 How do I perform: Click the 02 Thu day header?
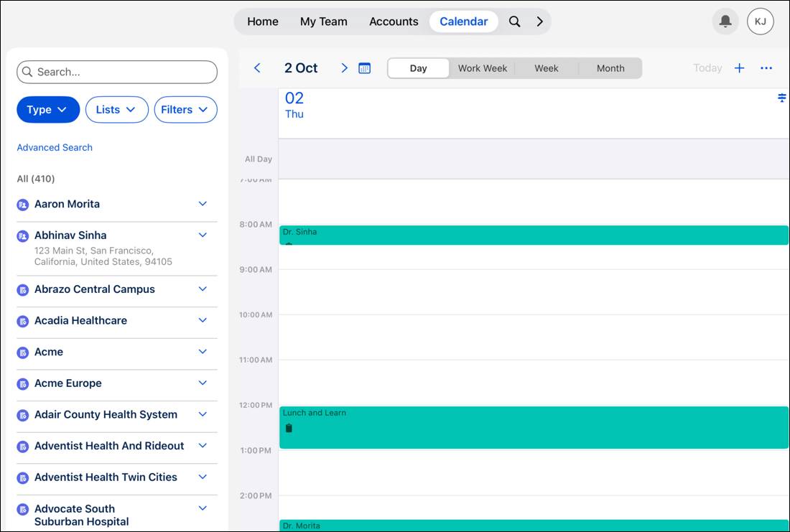coord(294,105)
